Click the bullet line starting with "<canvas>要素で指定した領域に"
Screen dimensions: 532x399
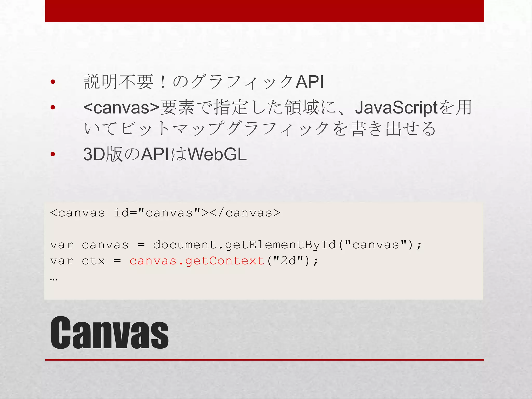point(277,107)
